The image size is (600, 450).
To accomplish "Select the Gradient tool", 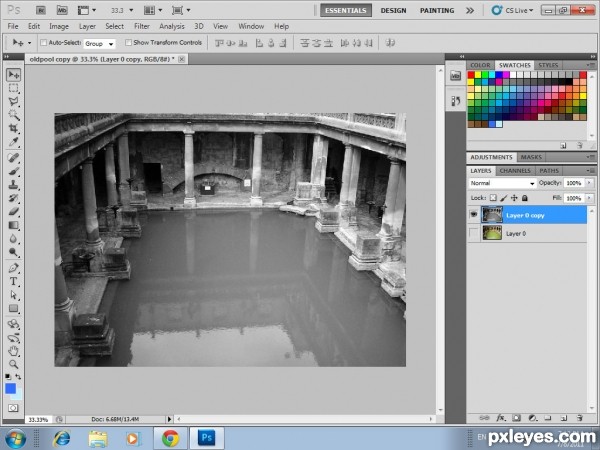I will (13, 225).
